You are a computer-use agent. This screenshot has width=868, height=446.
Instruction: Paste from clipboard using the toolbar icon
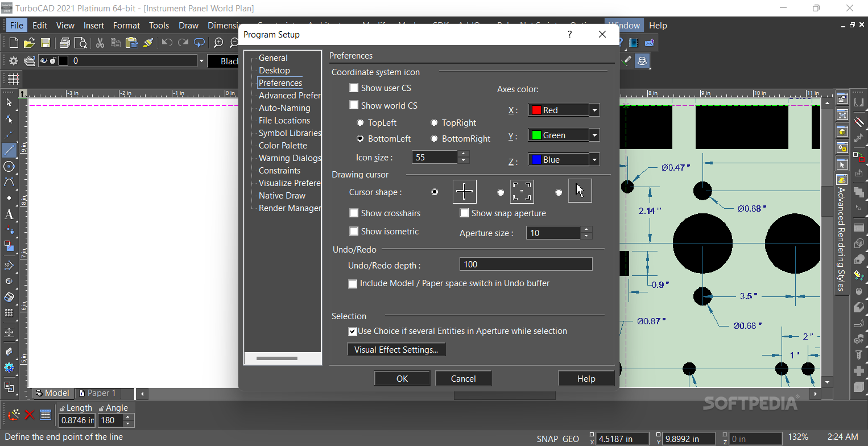[132, 43]
